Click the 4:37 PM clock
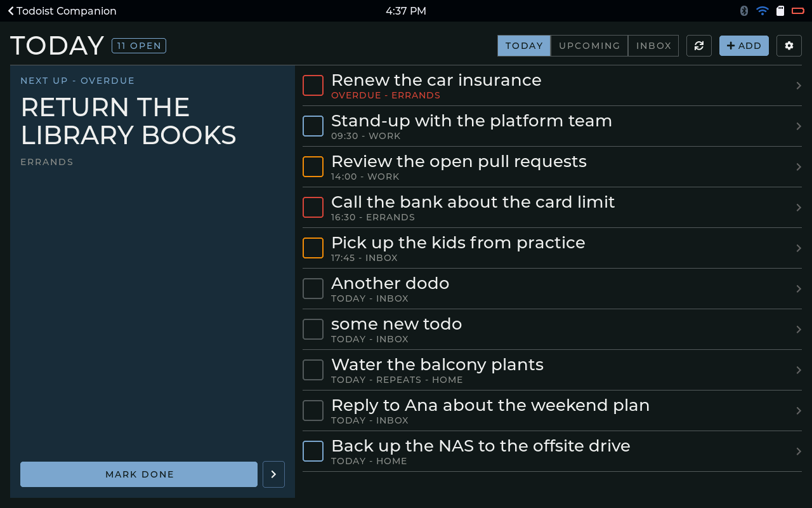 [x=406, y=11]
